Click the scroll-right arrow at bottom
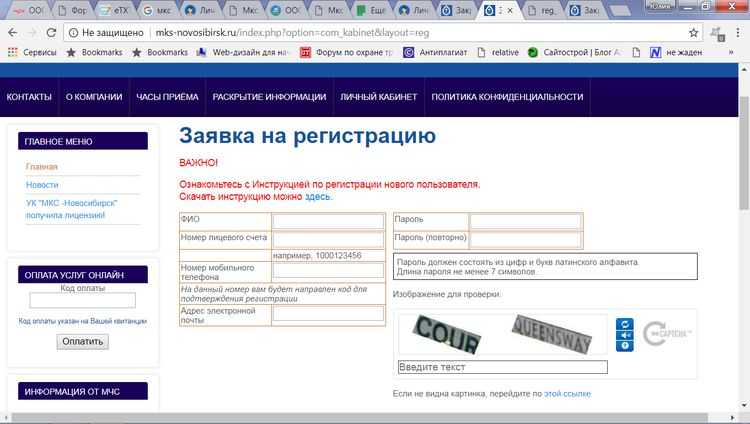This screenshot has width=750, height=424. 732,418
